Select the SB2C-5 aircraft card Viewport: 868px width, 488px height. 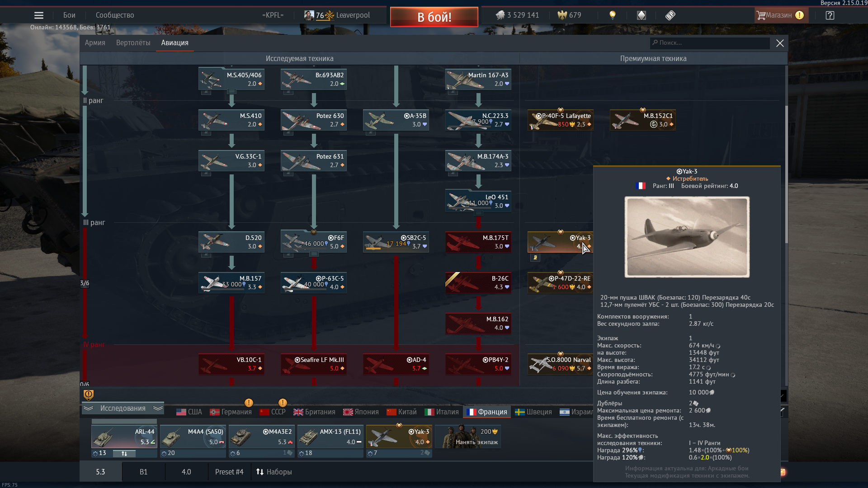click(396, 242)
